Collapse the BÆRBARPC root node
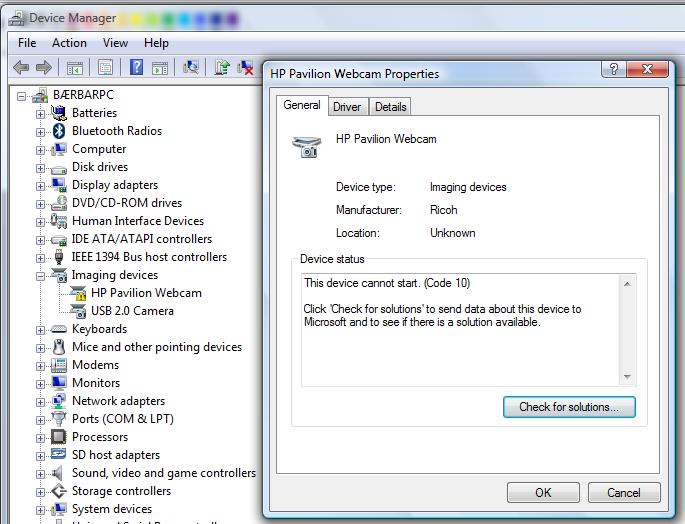The image size is (685, 524). [21, 96]
